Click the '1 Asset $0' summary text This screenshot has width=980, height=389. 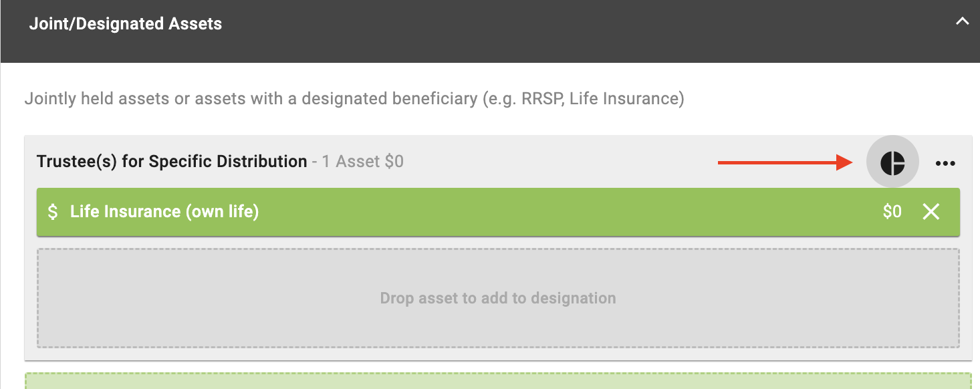(363, 162)
